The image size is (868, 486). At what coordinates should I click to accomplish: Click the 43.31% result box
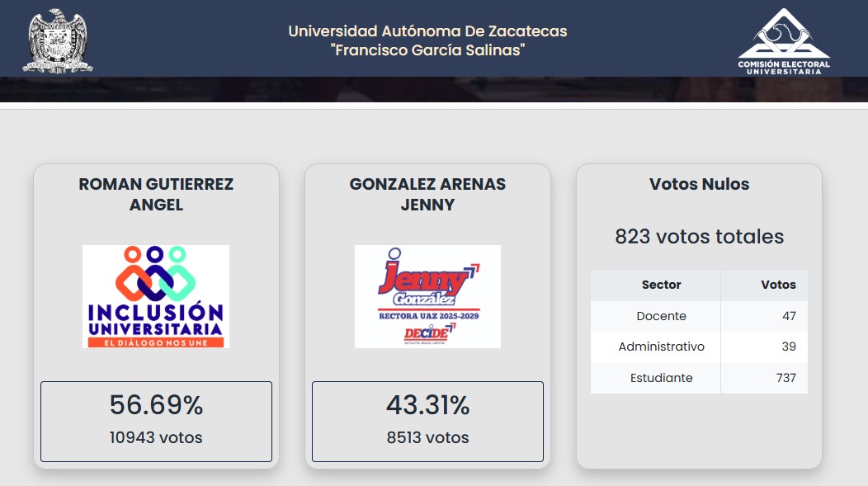point(427,422)
